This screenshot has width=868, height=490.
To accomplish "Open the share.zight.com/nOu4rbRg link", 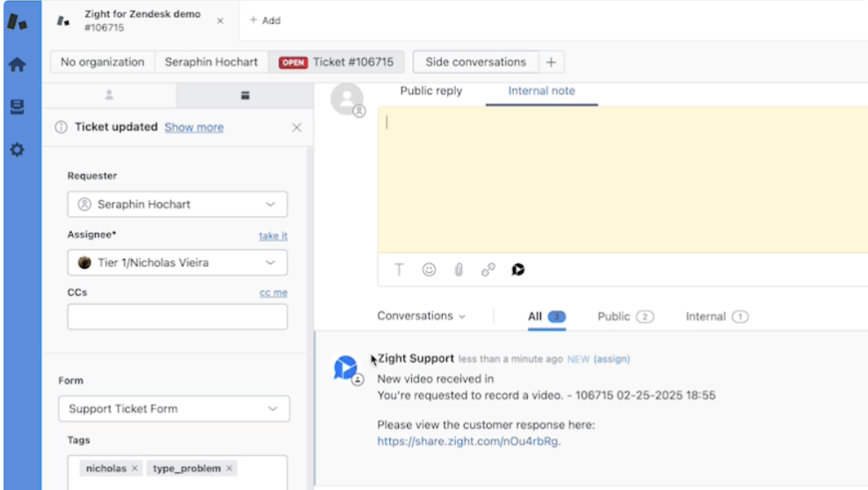I will 467,442.
